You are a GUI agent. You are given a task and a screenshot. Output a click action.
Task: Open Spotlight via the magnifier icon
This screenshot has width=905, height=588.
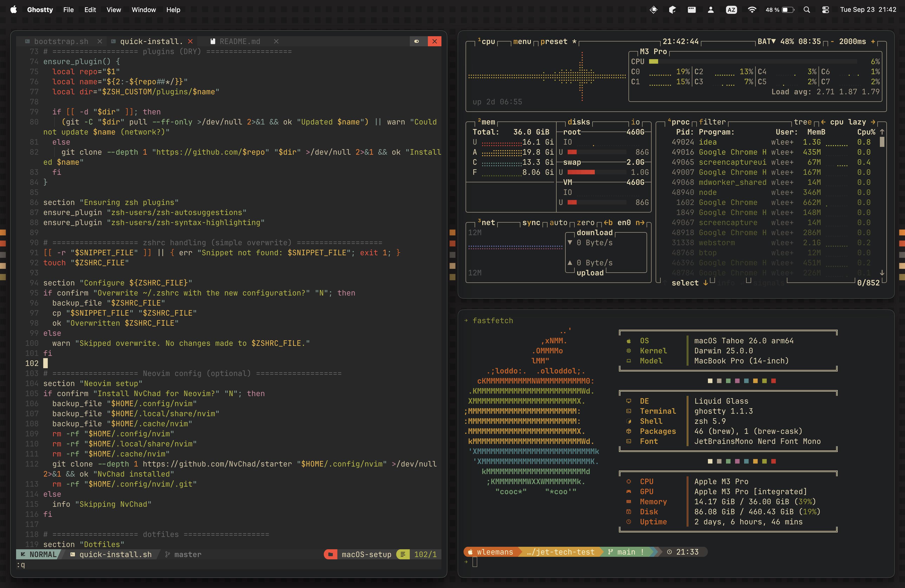click(x=807, y=10)
